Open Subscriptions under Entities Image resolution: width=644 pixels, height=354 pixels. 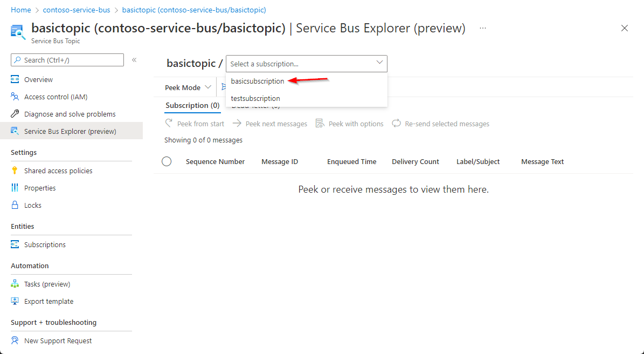click(x=45, y=244)
